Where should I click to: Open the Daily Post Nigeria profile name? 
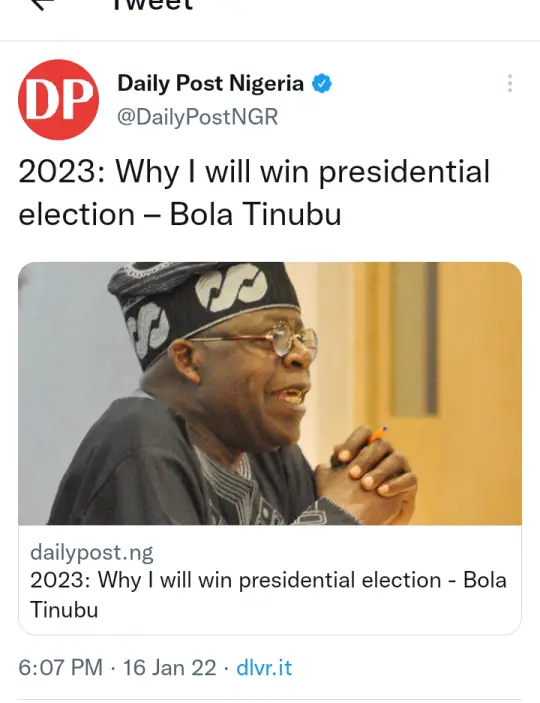(x=210, y=83)
